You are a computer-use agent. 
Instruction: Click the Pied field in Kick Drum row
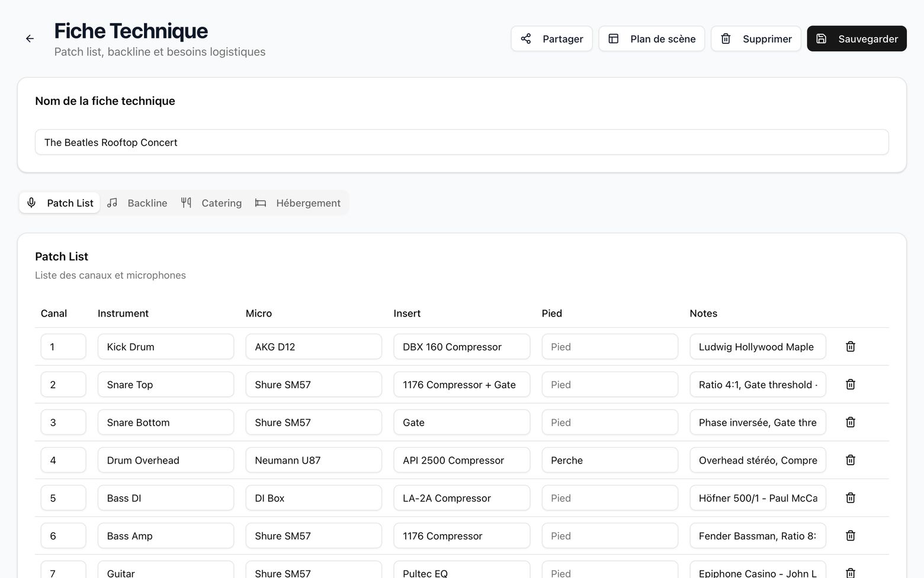click(610, 347)
